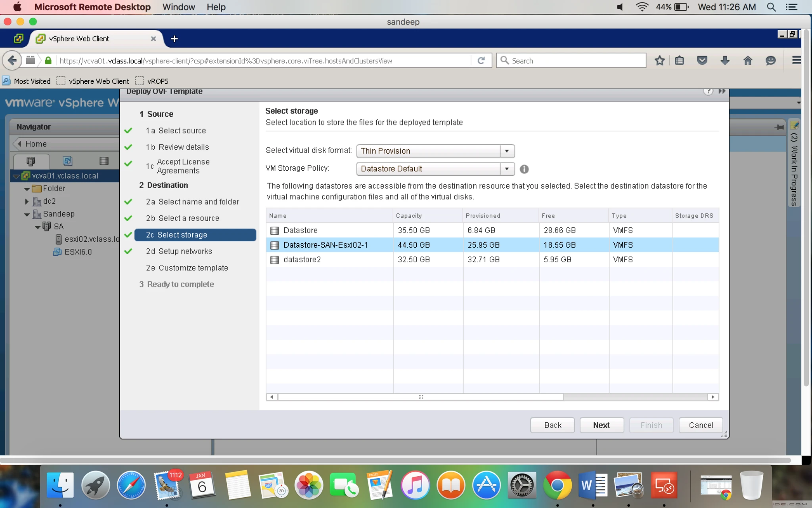Switch to Storage navigator icon
This screenshot has height=508, width=812.
point(104,161)
